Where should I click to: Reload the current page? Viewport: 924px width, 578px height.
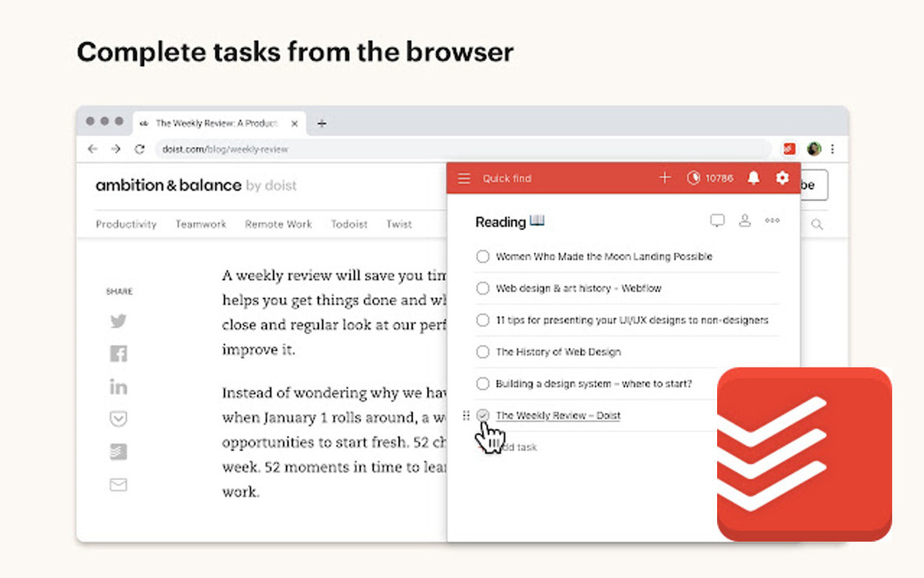139,149
